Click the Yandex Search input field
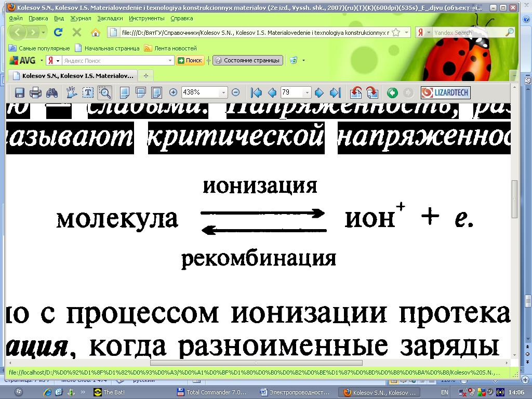 (468, 33)
